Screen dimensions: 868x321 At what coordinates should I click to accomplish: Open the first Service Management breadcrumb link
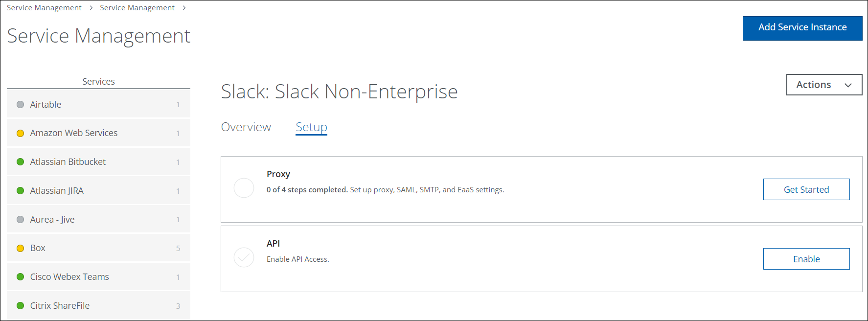(44, 8)
